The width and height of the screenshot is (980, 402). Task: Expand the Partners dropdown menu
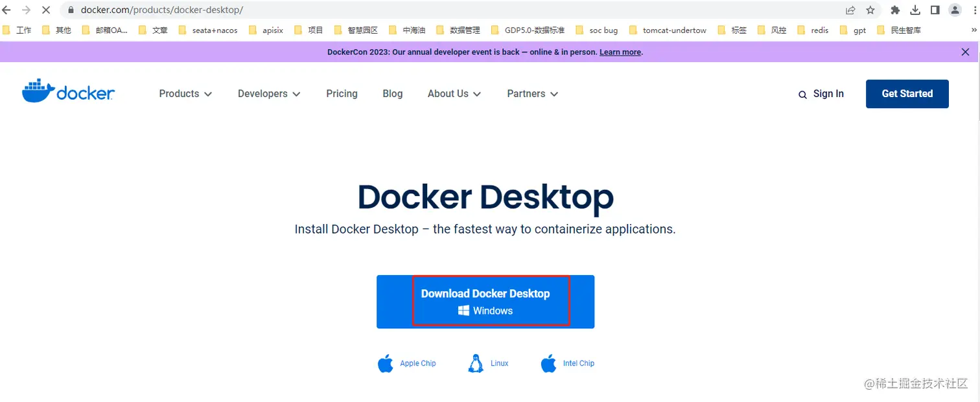(x=533, y=94)
